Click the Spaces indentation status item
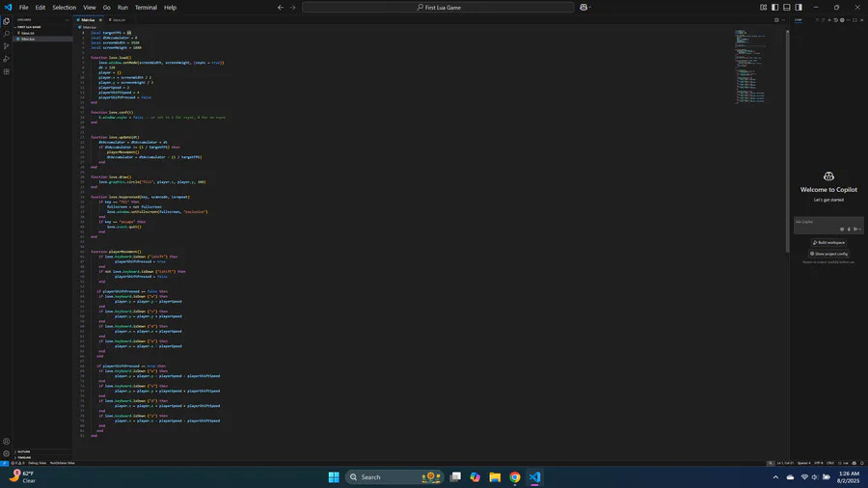Image resolution: width=868 pixels, height=488 pixels. (x=803, y=463)
